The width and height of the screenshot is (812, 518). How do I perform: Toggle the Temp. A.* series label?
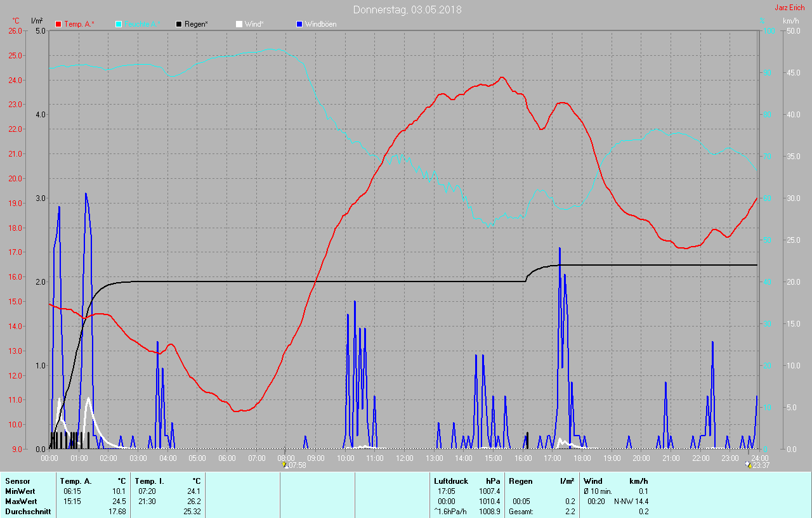(80, 24)
